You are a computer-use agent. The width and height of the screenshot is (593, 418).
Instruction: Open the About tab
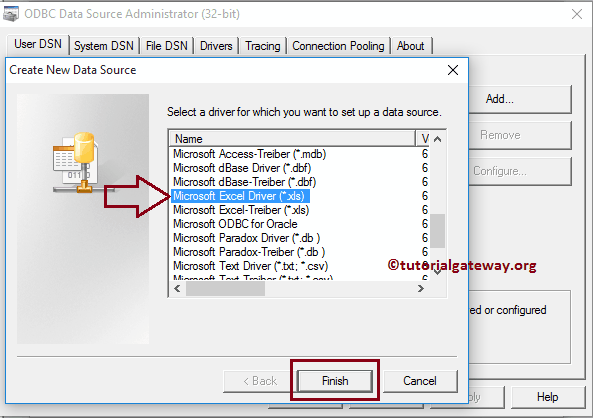point(410,46)
